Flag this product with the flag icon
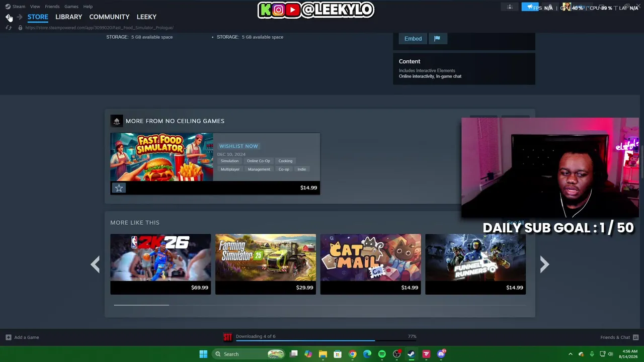 [437, 39]
